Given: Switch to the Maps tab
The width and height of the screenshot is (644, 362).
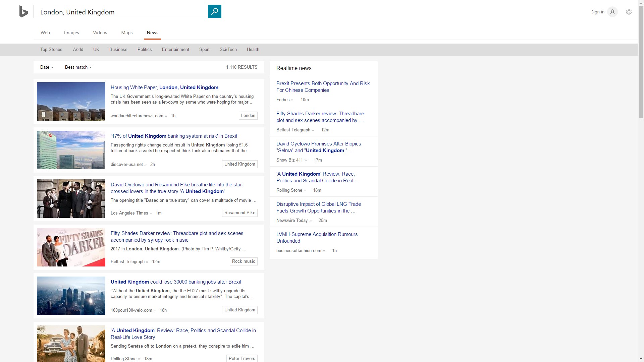Looking at the screenshot, I should [127, 33].
